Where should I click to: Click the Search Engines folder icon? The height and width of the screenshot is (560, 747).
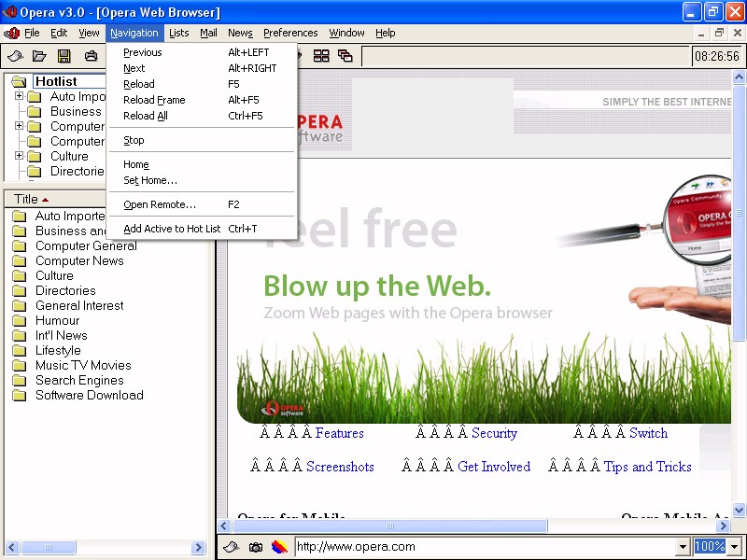pyautogui.click(x=19, y=381)
